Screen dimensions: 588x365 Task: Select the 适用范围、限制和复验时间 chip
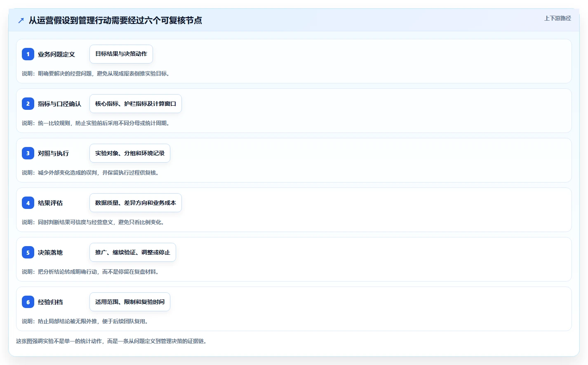[130, 302]
